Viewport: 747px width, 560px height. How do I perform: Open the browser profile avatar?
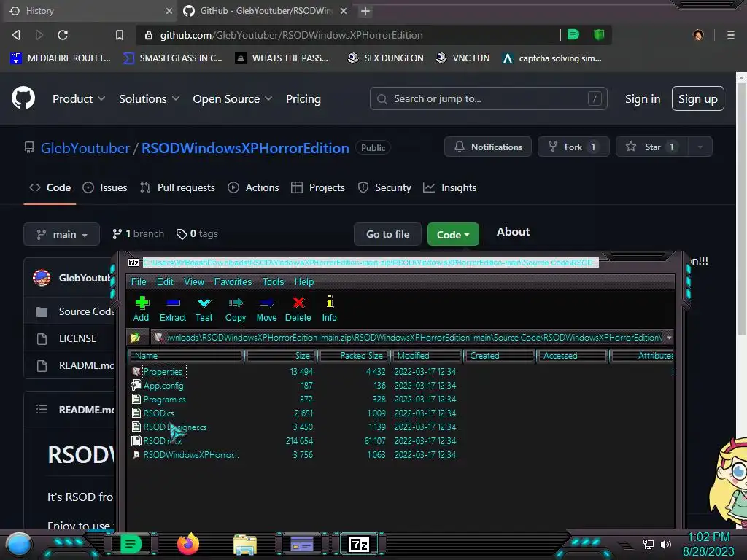pyautogui.click(x=698, y=35)
